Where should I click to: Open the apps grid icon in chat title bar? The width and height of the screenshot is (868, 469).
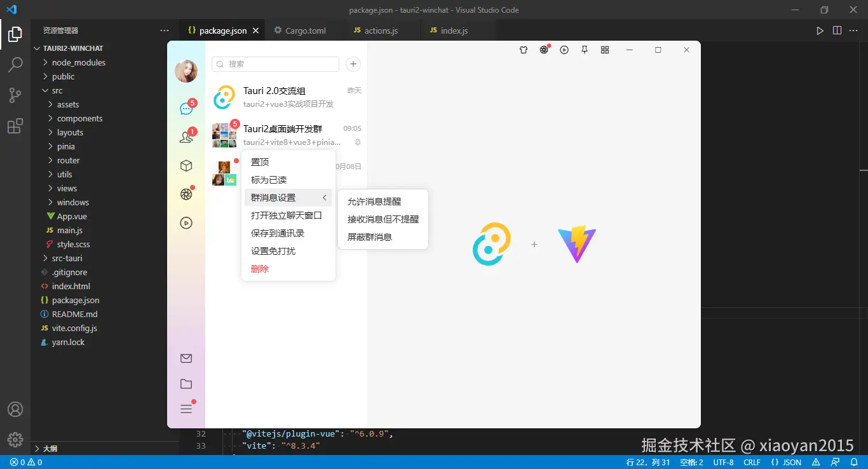tap(605, 50)
